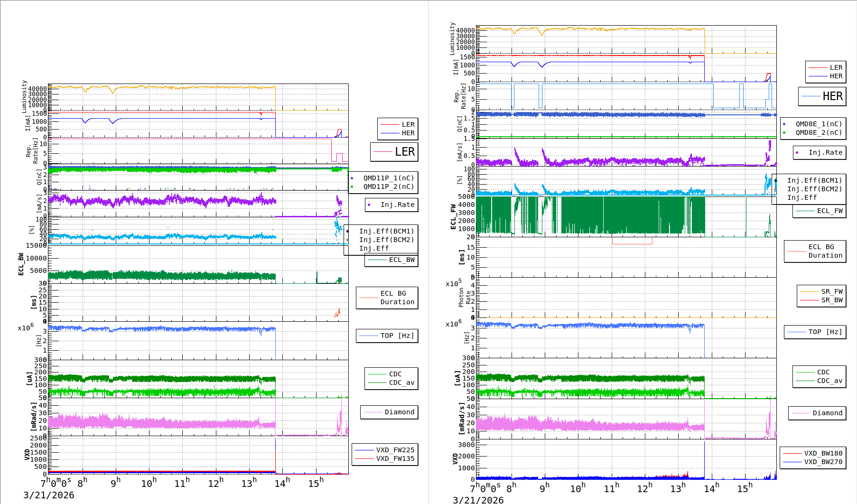The width and height of the screenshot is (857, 504).
Task: Click the QMD11P_1(nC) legend entry
Action: 388,178
